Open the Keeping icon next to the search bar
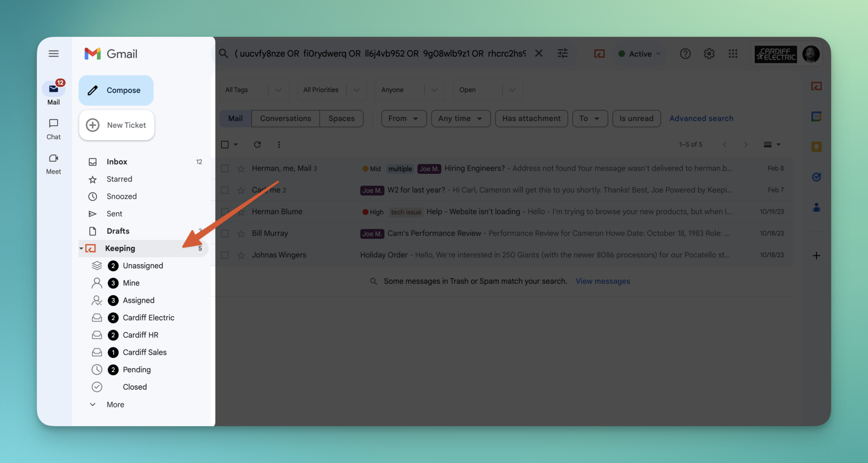This screenshot has height=463, width=868. coord(599,53)
